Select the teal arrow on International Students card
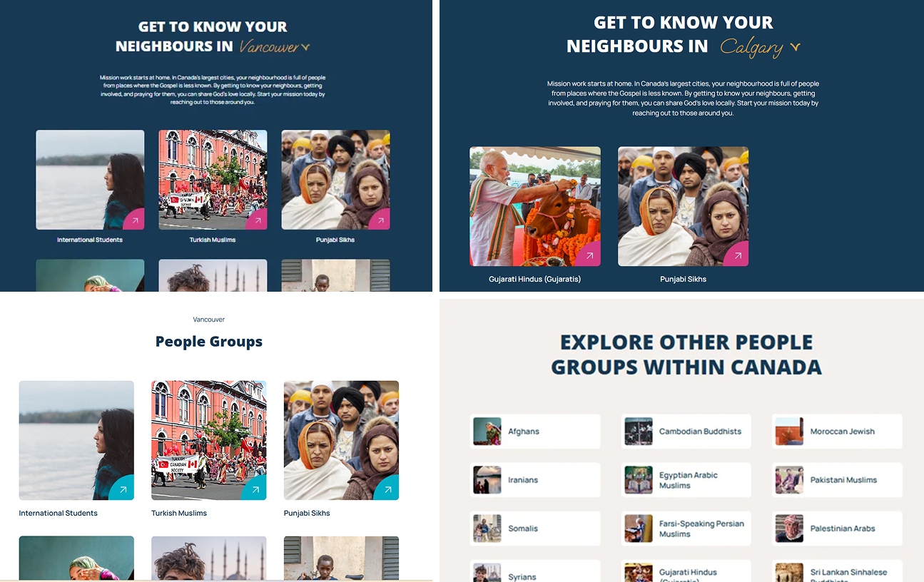924x582 pixels. (x=123, y=489)
